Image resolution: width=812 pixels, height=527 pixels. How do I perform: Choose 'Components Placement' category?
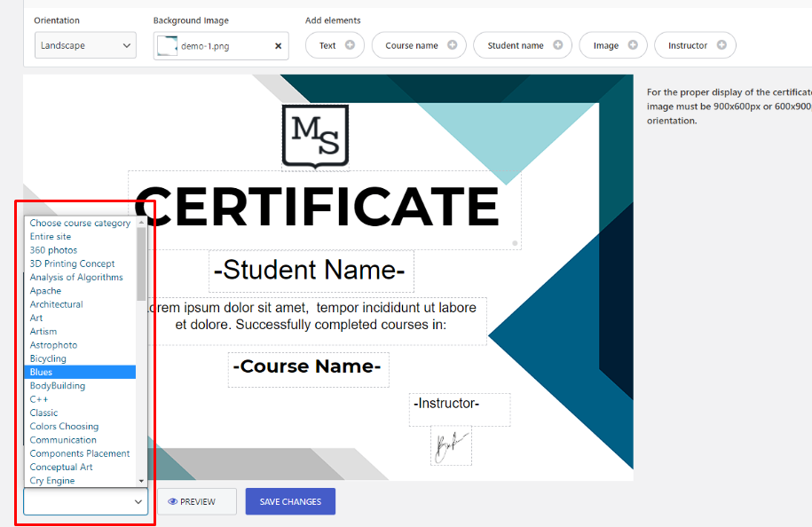(x=80, y=453)
